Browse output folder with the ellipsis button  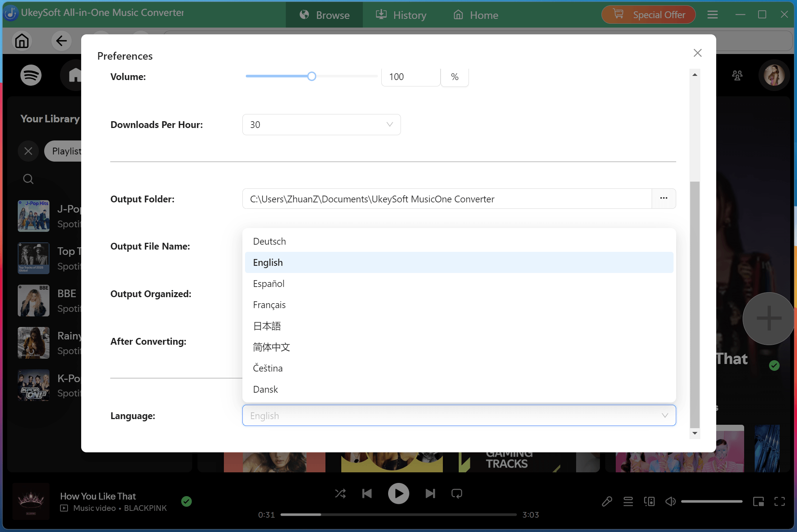click(663, 199)
